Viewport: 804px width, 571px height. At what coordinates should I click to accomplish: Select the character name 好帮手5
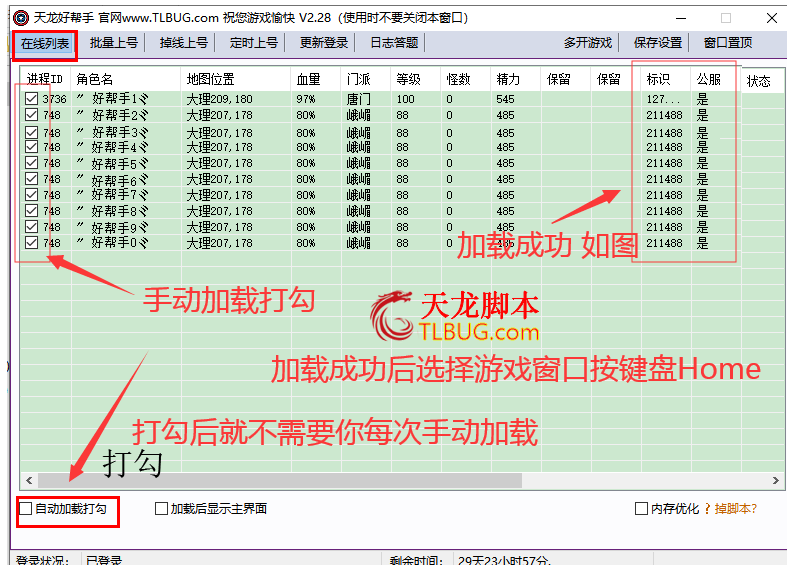[x=112, y=163]
